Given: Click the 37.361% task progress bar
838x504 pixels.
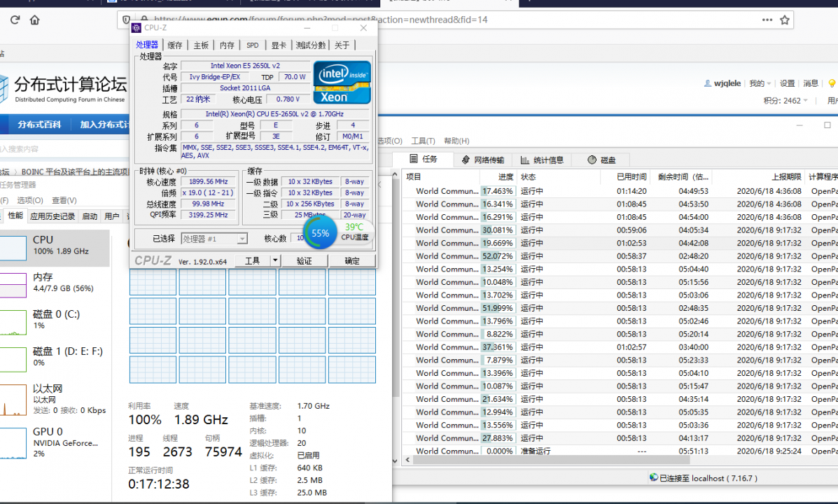Looking at the screenshot, I should click(x=498, y=347).
